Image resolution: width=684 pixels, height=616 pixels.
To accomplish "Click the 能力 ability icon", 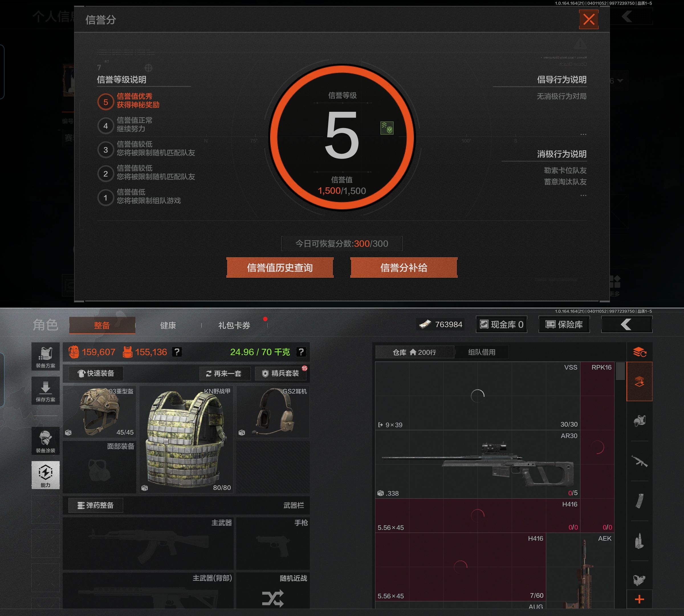I will click(45, 475).
